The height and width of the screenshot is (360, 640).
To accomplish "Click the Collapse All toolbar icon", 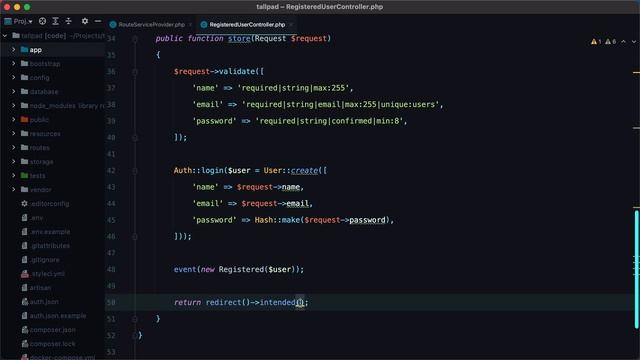I will (x=69, y=21).
